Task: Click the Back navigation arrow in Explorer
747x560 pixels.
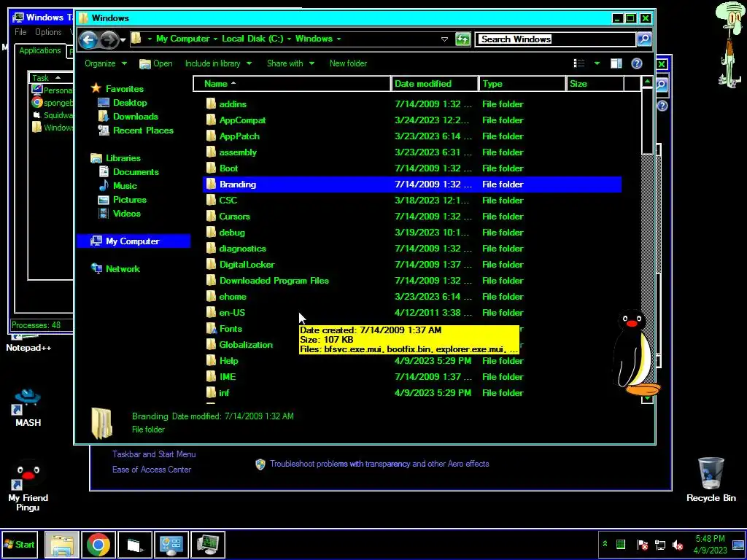Action: (x=88, y=39)
